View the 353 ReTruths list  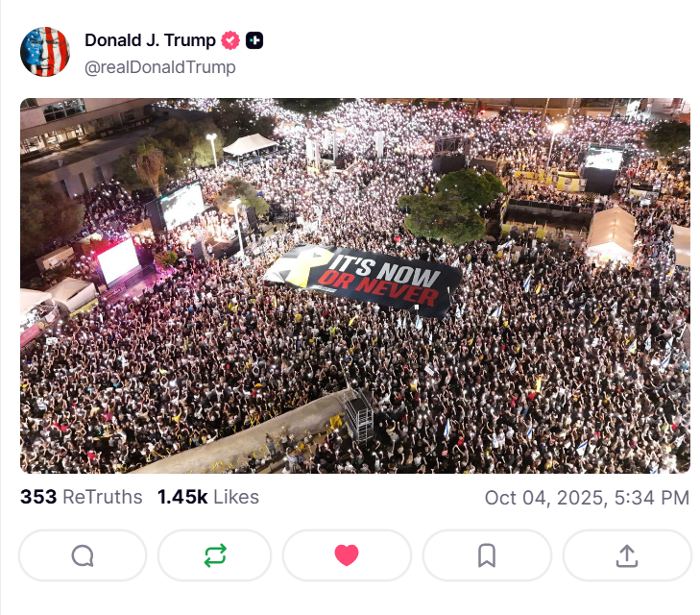(x=82, y=497)
